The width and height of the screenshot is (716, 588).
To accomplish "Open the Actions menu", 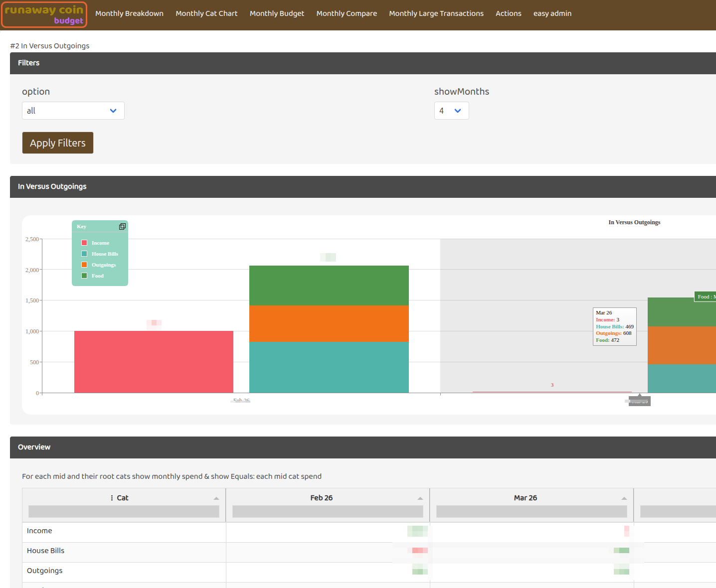I will coord(509,13).
